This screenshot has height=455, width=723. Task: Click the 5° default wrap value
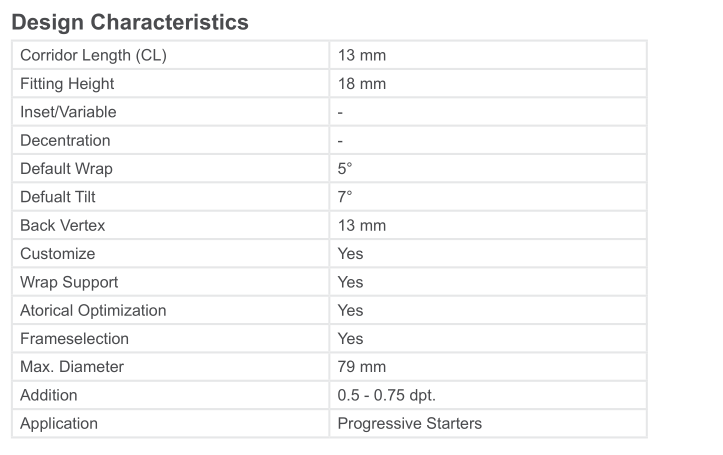click(344, 169)
